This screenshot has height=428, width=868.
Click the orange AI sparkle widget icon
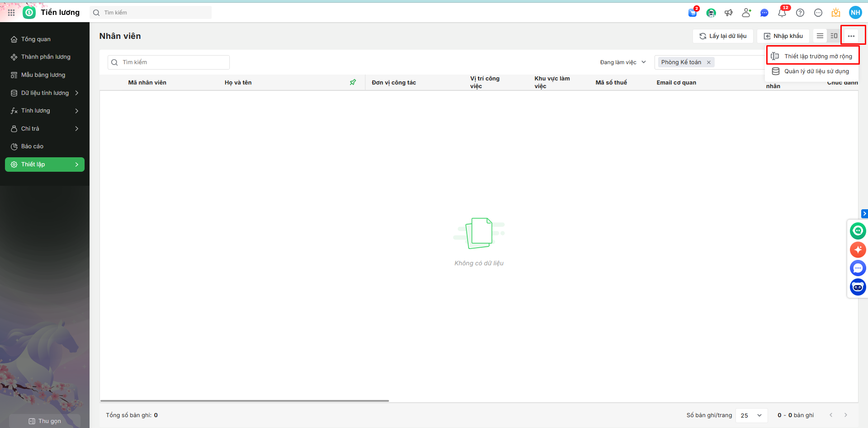point(858,249)
